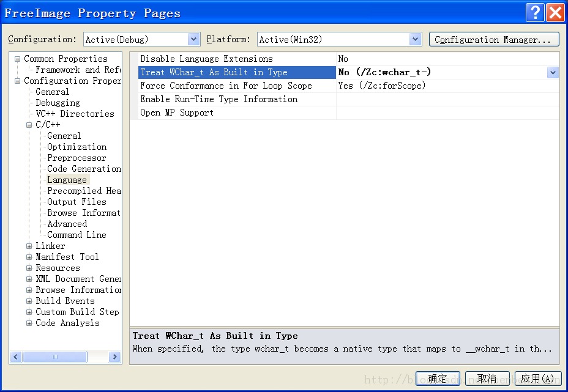This screenshot has width=568, height=392.
Task: Collapse the Configuration Properties node
Action: (x=17, y=81)
